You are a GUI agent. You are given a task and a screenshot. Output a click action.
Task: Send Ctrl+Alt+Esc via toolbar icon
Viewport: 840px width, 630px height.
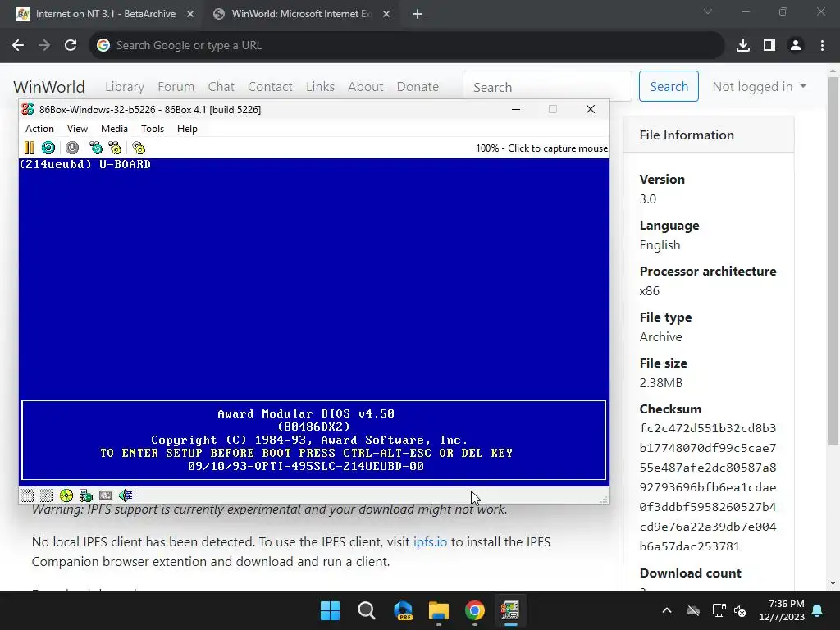pos(115,148)
